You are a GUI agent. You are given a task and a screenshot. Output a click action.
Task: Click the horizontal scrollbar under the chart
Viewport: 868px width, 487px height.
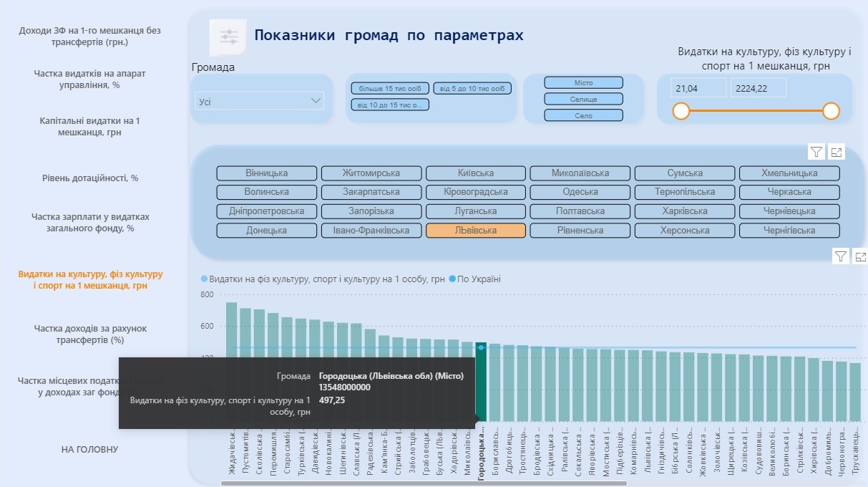[x=424, y=483]
